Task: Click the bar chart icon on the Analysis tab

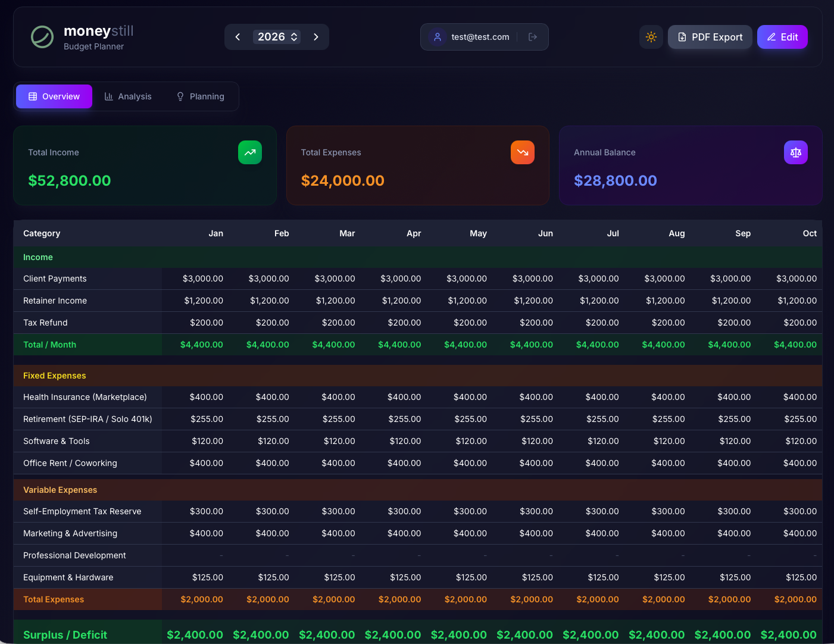Action: pos(110,96)
